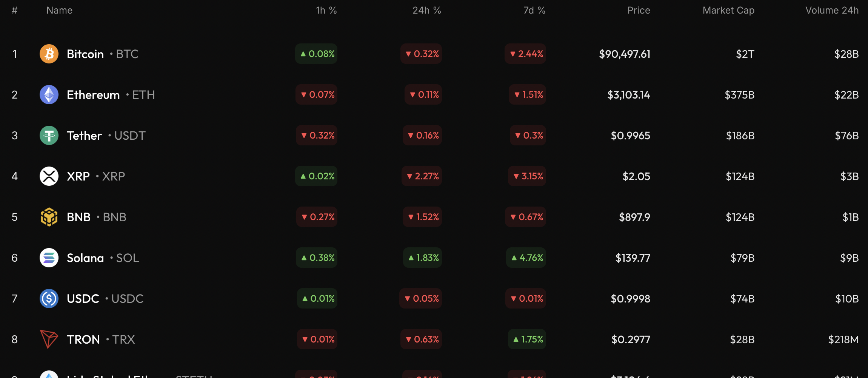Click the Solana logo icon
Viewport: 868px width, 378px height.
[49, 258]
